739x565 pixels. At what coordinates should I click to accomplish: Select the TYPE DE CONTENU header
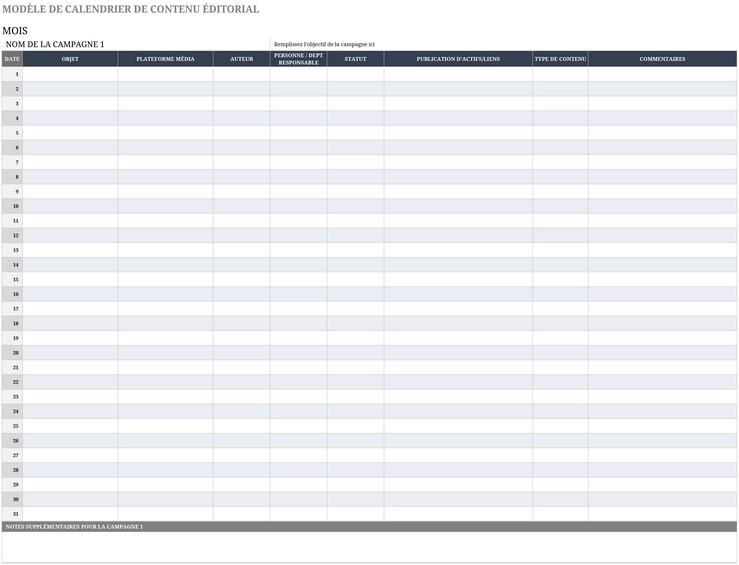[x=560, y=59]
